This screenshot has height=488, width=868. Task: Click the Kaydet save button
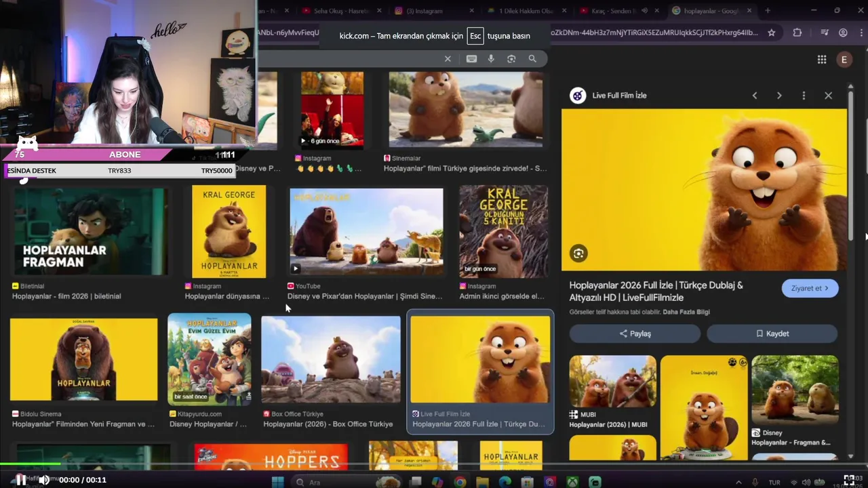click(x=772, y=333)
